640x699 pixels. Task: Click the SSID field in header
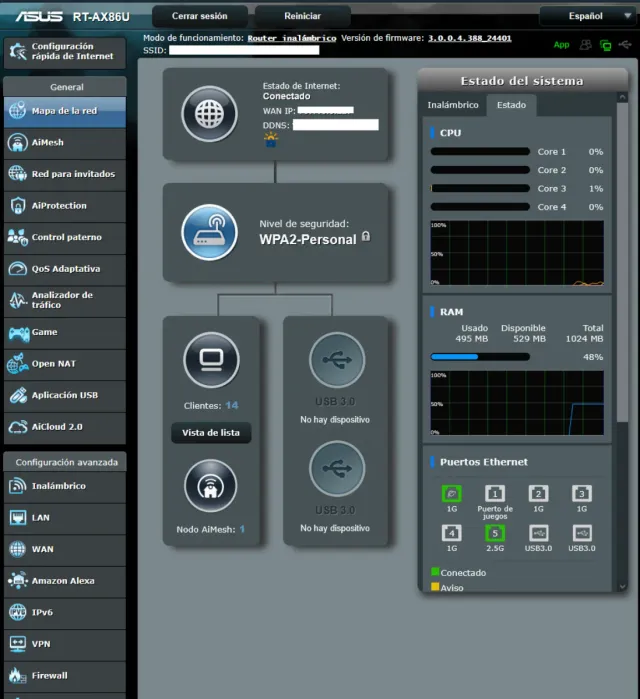point(244,50)
